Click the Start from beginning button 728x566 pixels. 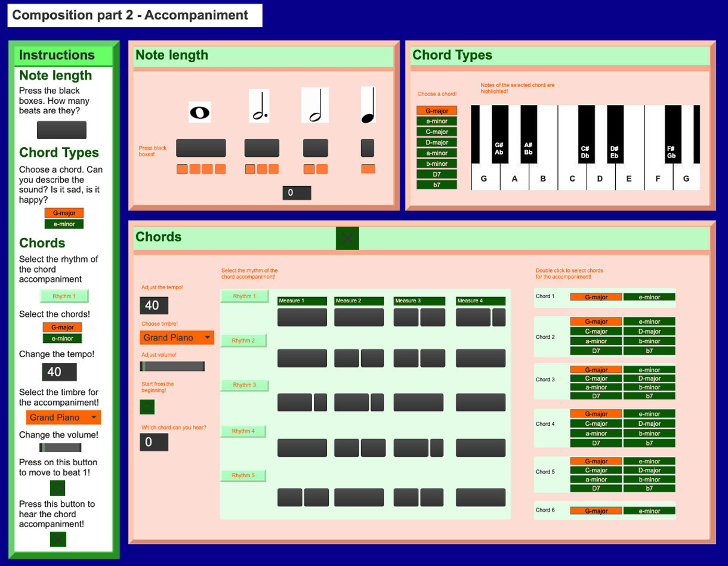(147, 407)
